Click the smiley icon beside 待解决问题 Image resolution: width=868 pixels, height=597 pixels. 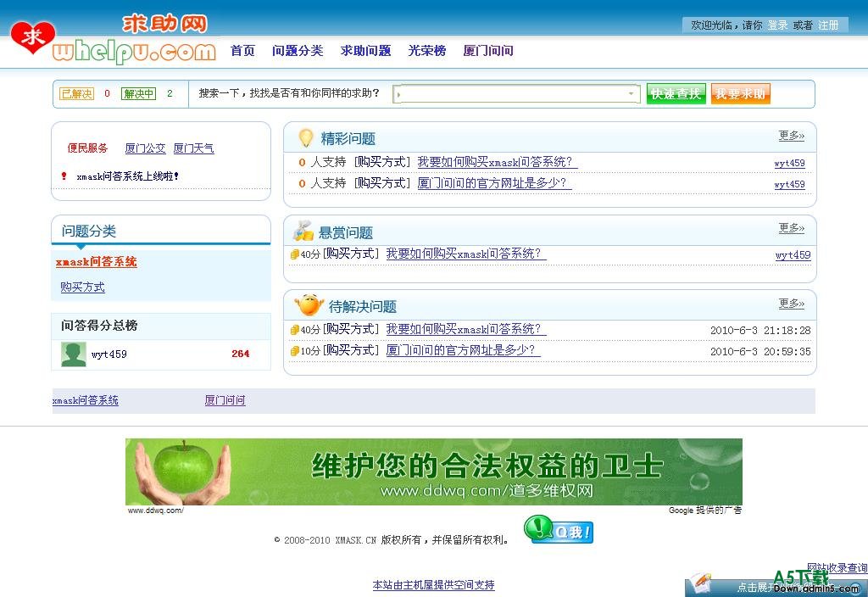click(309, 305)
